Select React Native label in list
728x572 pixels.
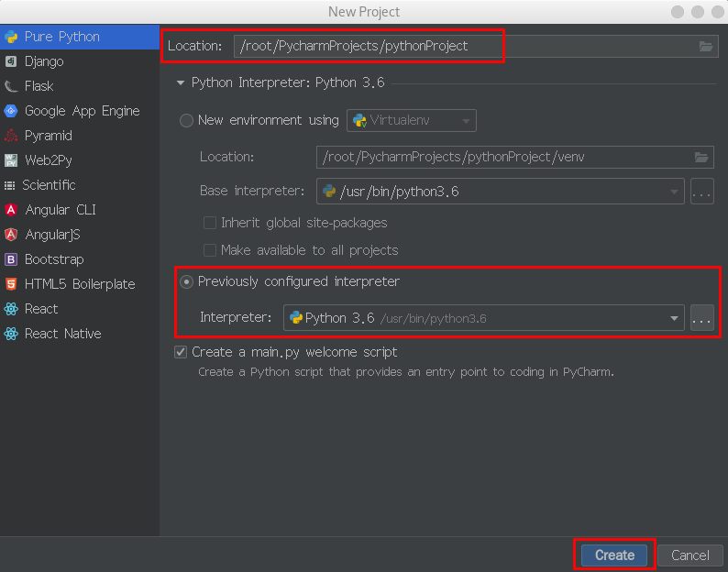pos(62,334)
